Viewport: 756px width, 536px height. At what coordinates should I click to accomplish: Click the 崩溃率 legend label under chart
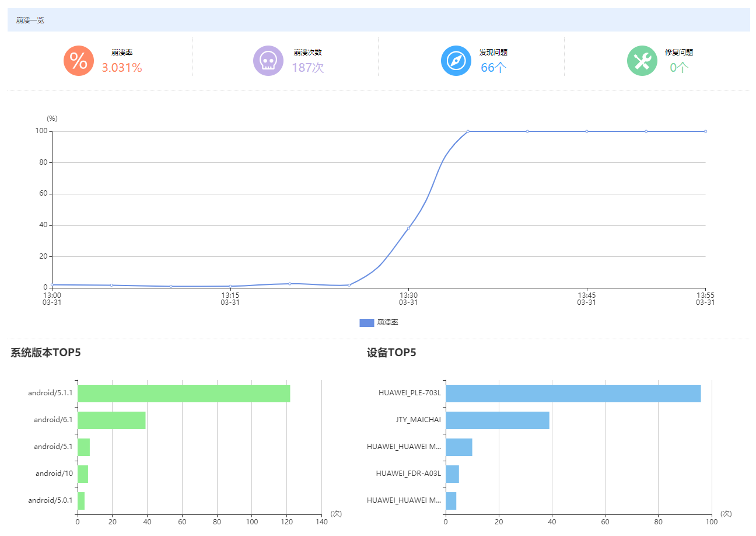[x=387, y=322]
